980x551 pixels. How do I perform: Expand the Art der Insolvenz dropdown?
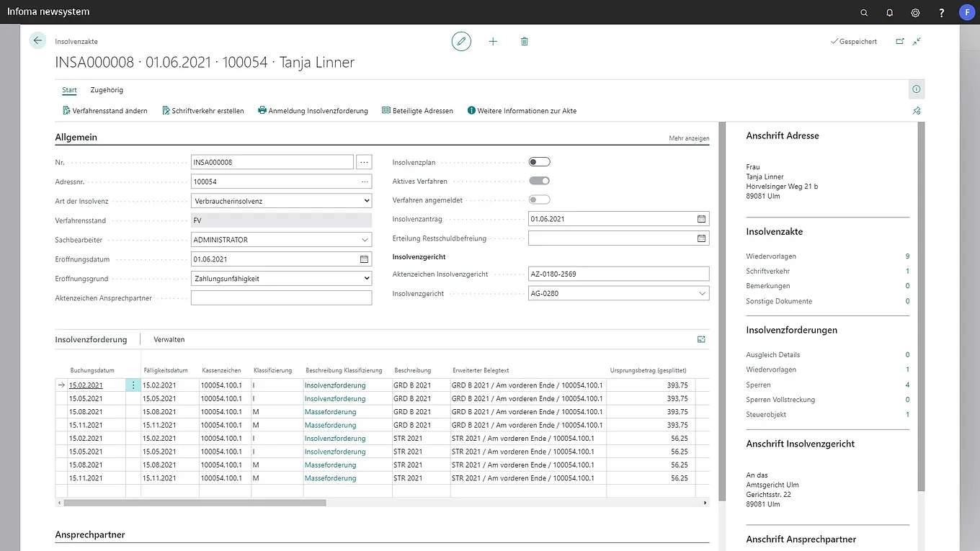366,201
